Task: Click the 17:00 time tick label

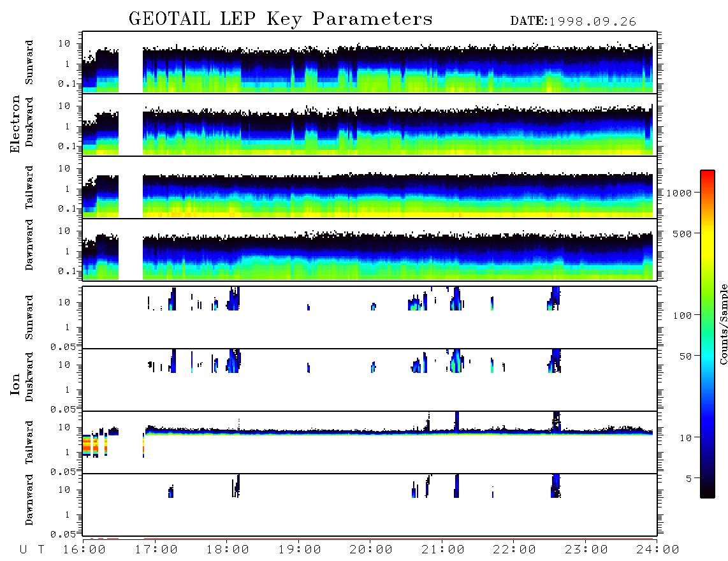Action: (156, 550)
